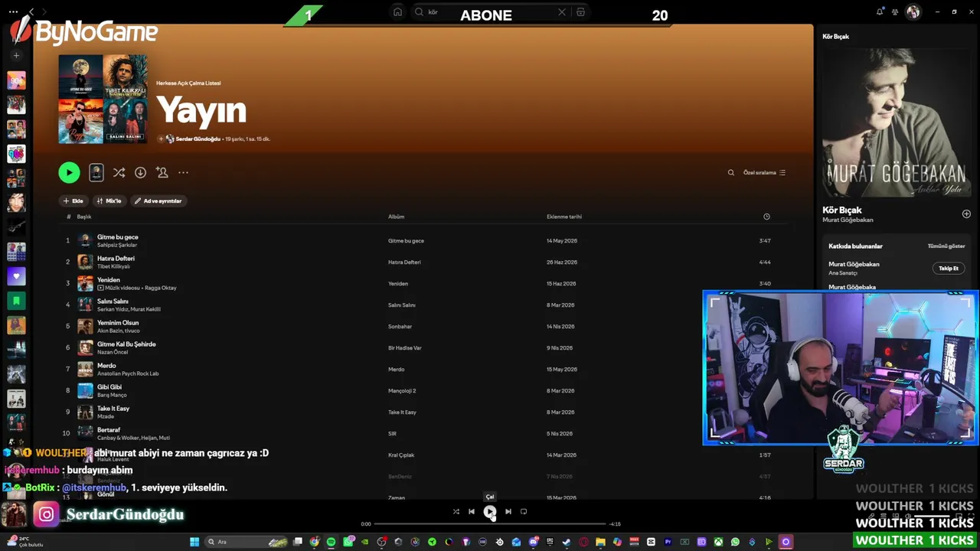Open the playlist owner Serdar Gündoğdu
Viewport: 980px width, 551px height.
point(198,139)
